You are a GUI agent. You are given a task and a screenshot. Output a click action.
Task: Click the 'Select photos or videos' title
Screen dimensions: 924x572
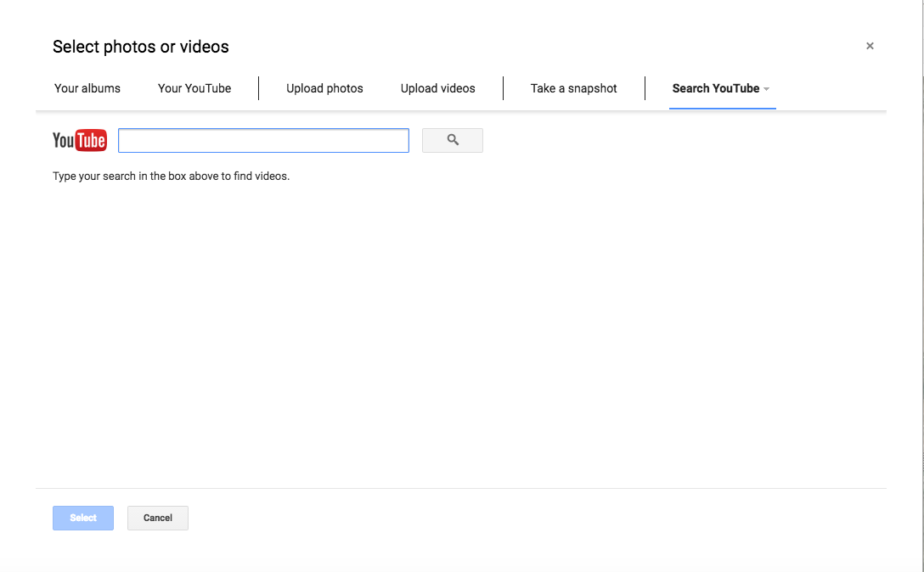coord(141,47)
